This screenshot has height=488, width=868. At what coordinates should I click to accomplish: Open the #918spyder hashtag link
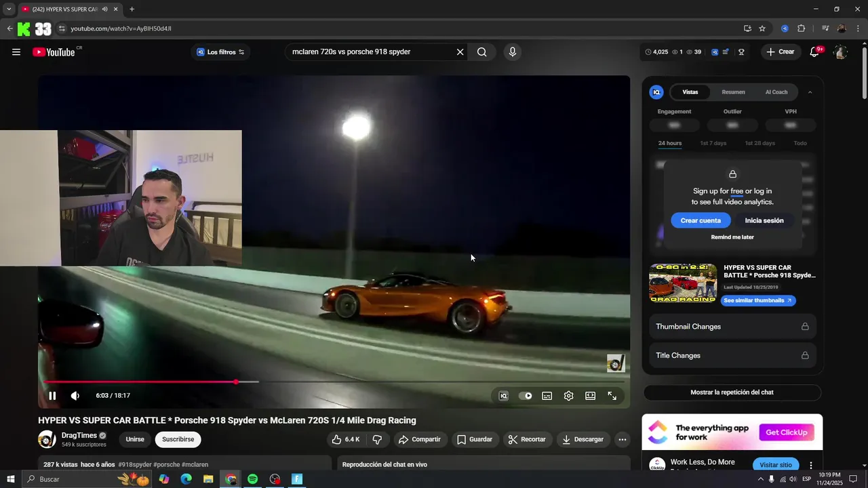point(135,465)
